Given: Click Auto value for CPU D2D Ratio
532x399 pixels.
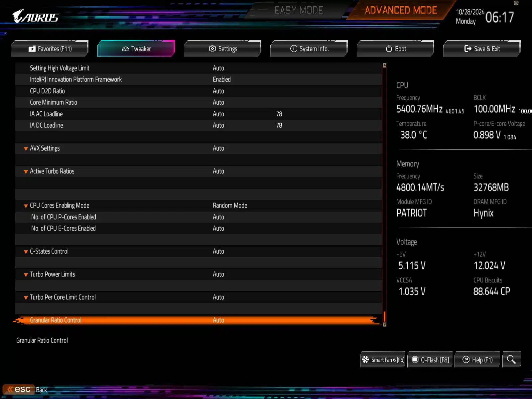Looking at the screenshot, I should pyautogui.click(x=218, y=91).
